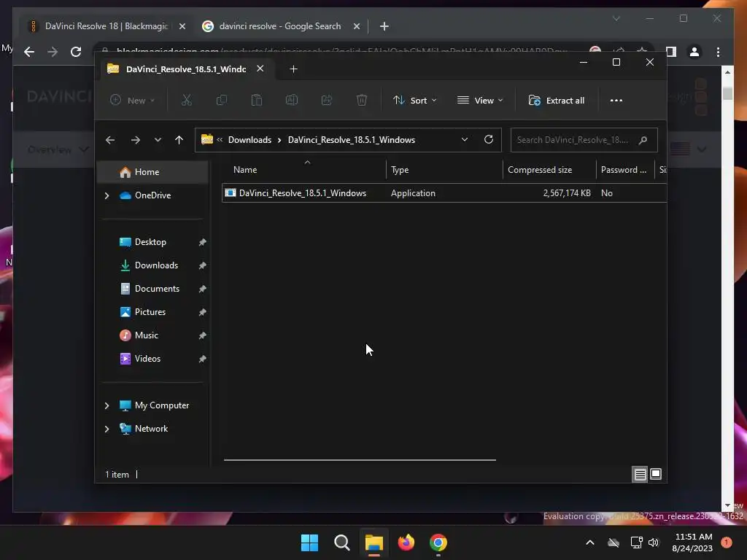Click the Share icon in Explorer toolbar

327,100
